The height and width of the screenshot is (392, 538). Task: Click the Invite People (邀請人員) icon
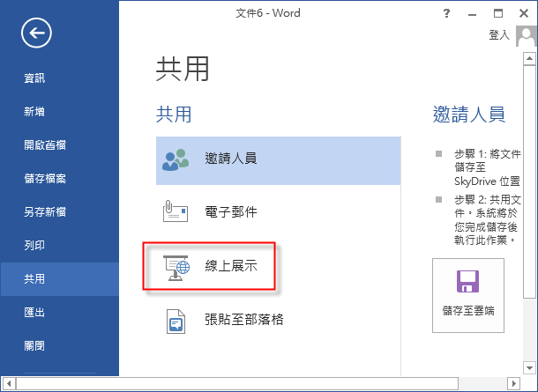[x=176, y=159]
